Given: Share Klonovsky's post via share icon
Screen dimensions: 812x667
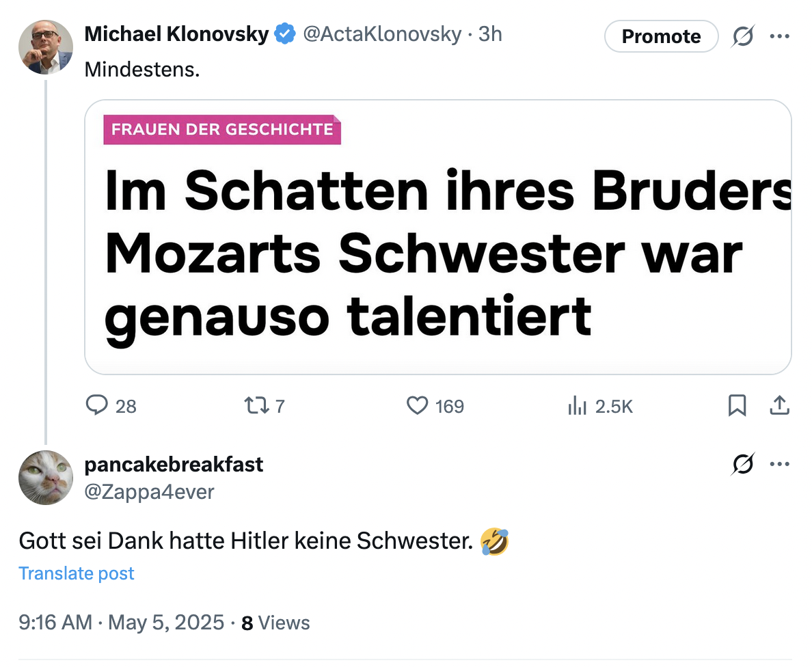Looking at the screenshot, I should [779, 406].
